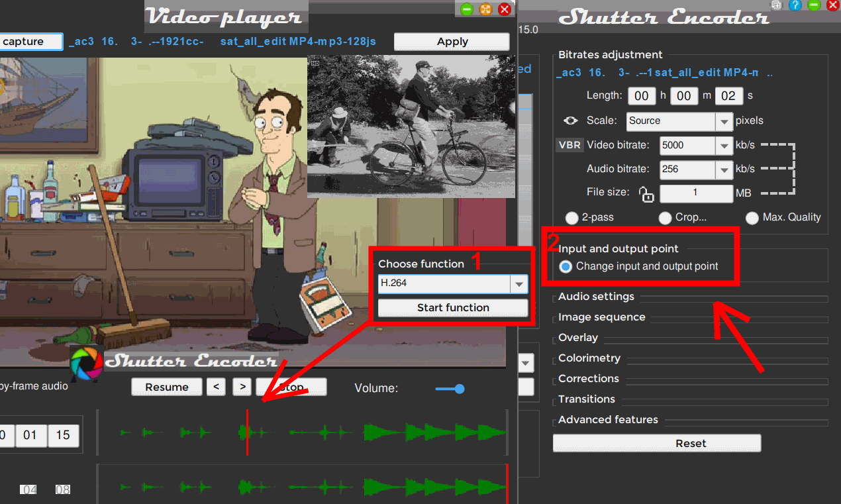Screen dimensions: 841x504
Task: Click the Bitrates adjustment heading
Action: coord(610,55)
